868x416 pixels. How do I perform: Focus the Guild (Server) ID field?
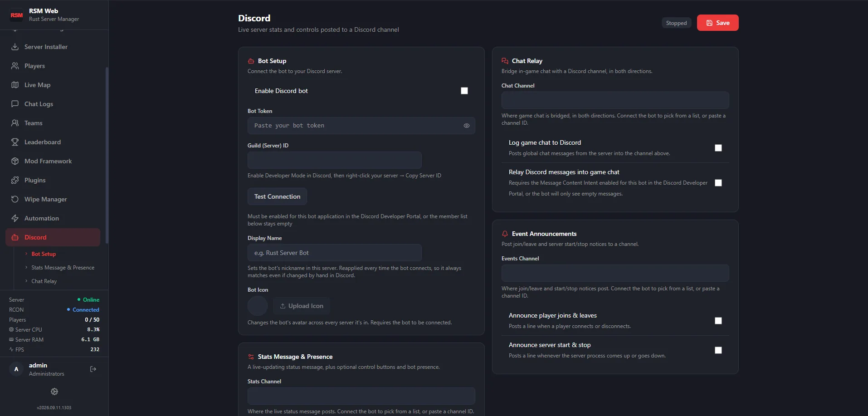tap(334, 160)
